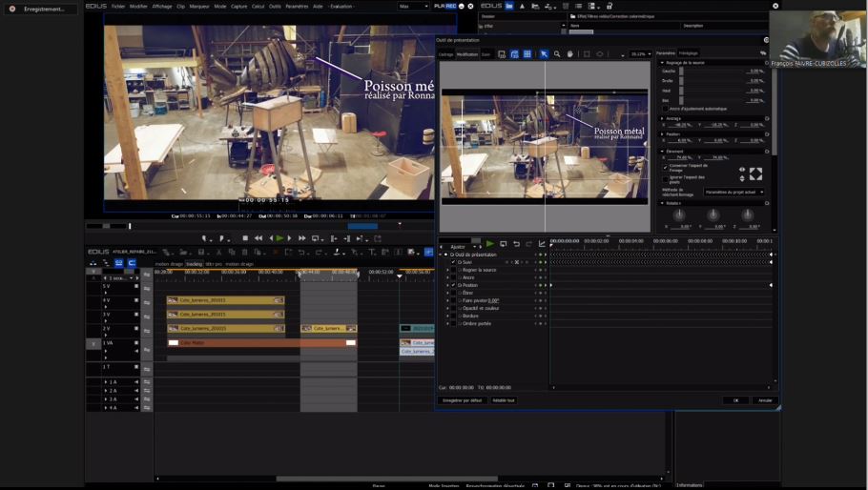The width and height of the screenshot is (868, 490).
Task: Uncheck the Position keyframe checkbox
Action: coord(453,285)
